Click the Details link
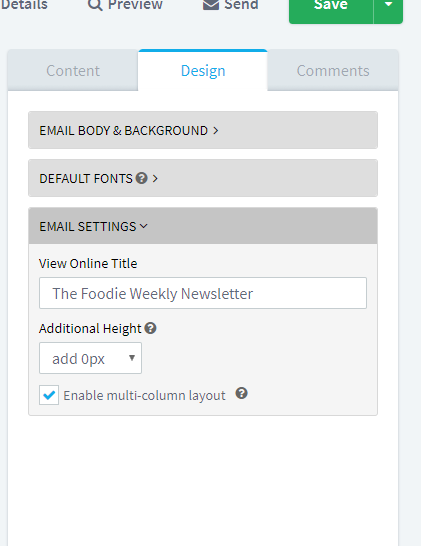The width and height of the screenshot is (421, 546). [24, 5]
